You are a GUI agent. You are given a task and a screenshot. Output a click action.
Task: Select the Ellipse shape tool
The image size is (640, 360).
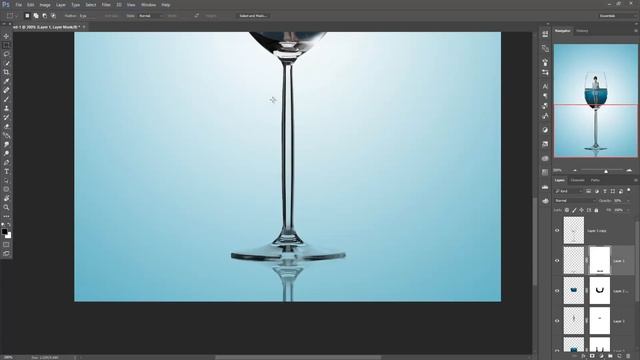[6, 189]
